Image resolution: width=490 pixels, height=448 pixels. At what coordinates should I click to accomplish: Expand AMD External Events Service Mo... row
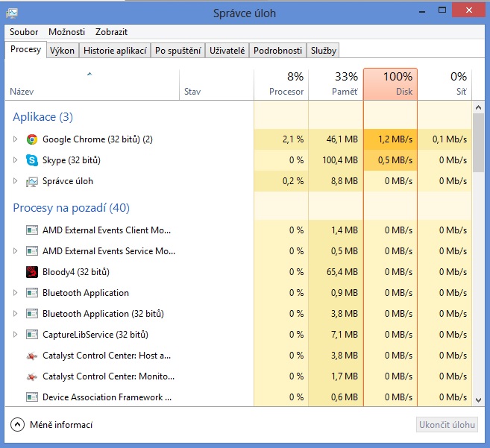coord(15,251)
